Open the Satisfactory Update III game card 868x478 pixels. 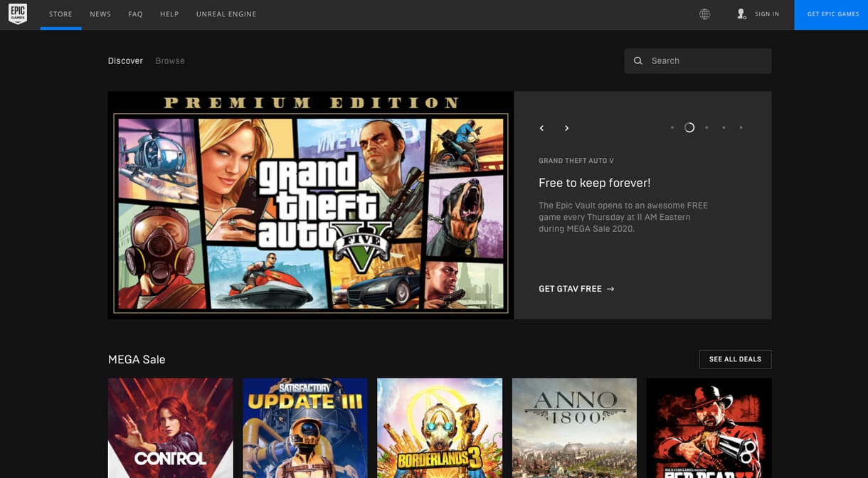click(x=305, y=427)
